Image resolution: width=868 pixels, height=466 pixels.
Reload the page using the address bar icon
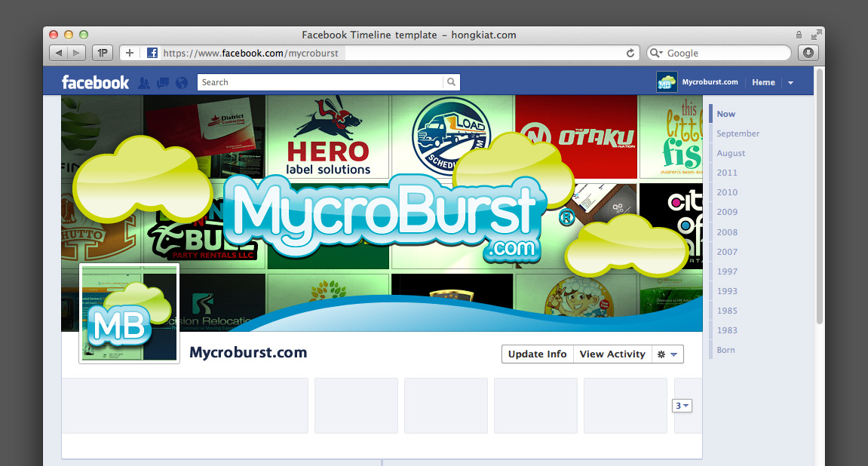pyautogui.click(x=630, y=53)
